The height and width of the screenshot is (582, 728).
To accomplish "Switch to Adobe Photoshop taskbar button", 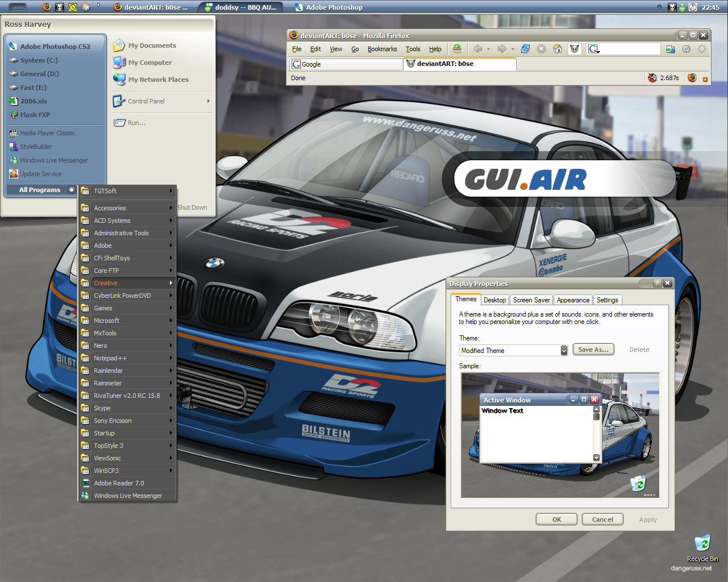I will tap(330, 7).
